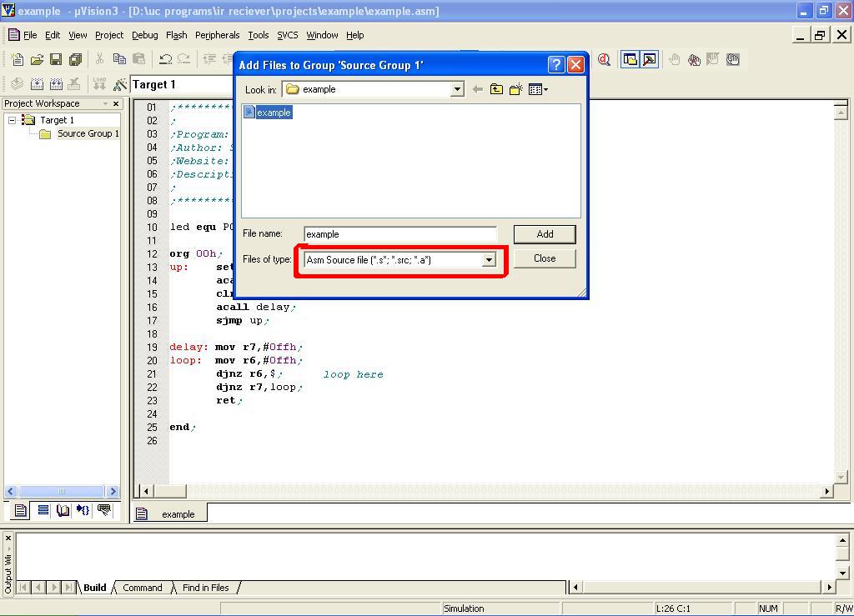Click the Add button in dialog

point(545,234)
